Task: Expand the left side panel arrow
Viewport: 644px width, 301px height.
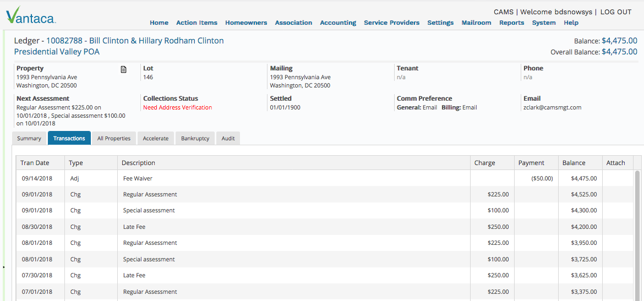Action: 4,267
